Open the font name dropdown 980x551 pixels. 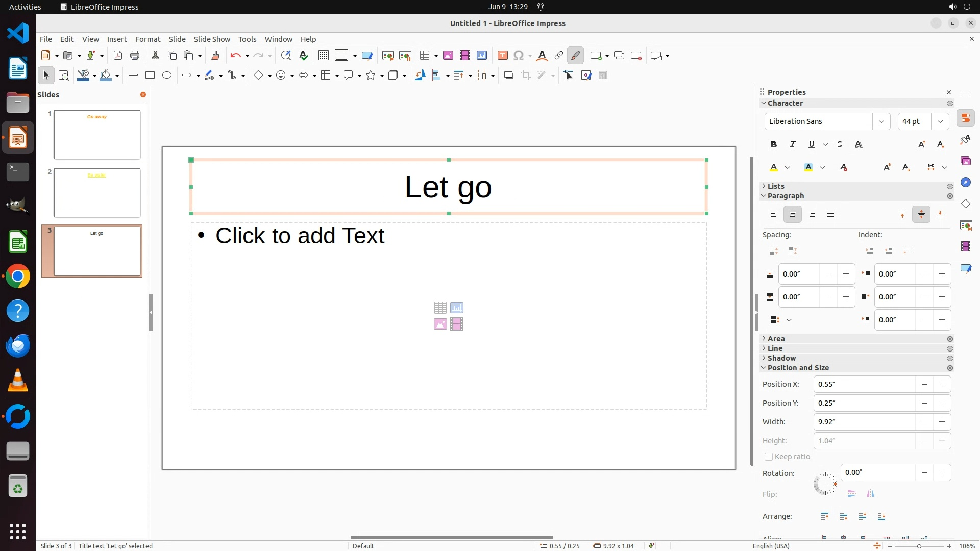pyautogui.click(x=881, y=121)
